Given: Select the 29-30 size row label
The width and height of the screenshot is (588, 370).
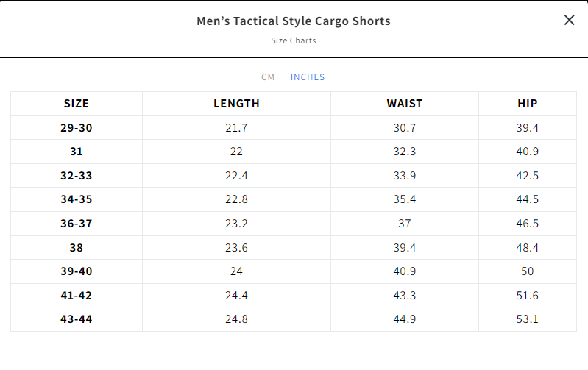Looking at the screenshot, I should point(77,128).
